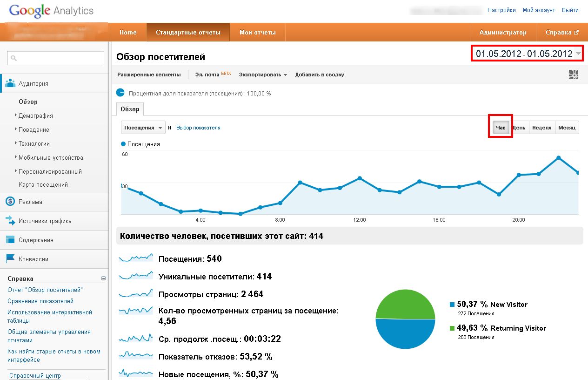Switch the chart granularity to День
588x380 pixels.
click(x=520, y=127)
